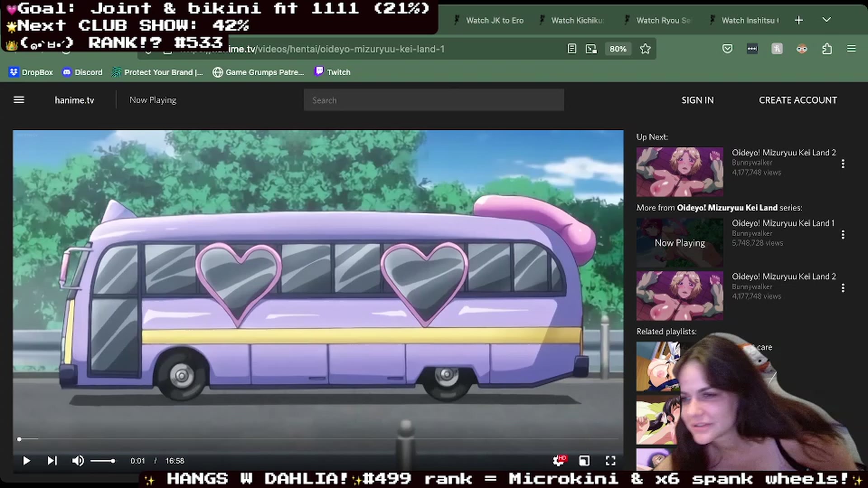Focus the site Search field
The height and width of the screenshot is (488, 868).
pyautogui.click(x=434, y=100)
